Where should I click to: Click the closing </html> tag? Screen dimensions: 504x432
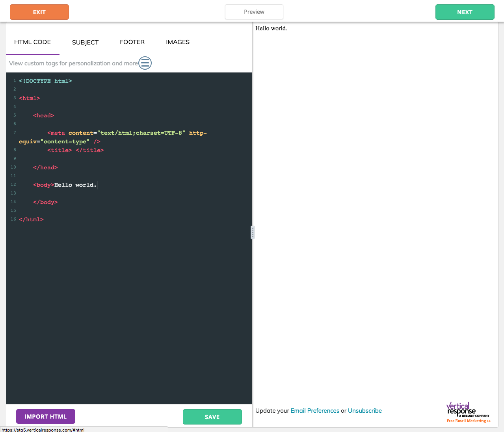[x=31, y=219]
